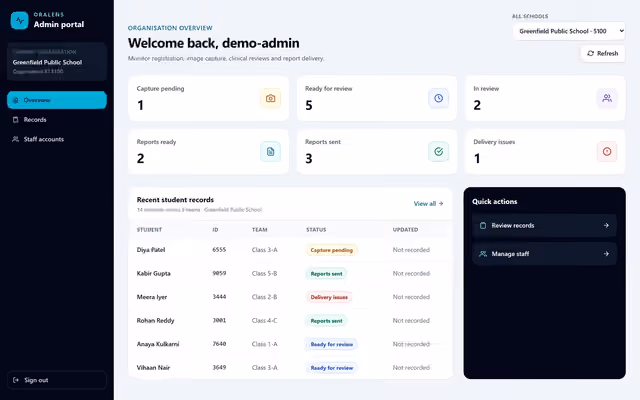Select the Greenfield Public School organisation card
640x400 pixels.
click(x=57, y=62)
